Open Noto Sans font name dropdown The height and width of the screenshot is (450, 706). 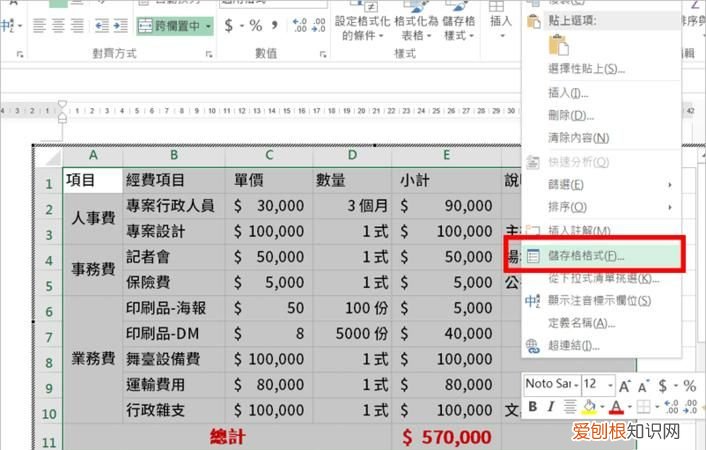coord(576,386)
